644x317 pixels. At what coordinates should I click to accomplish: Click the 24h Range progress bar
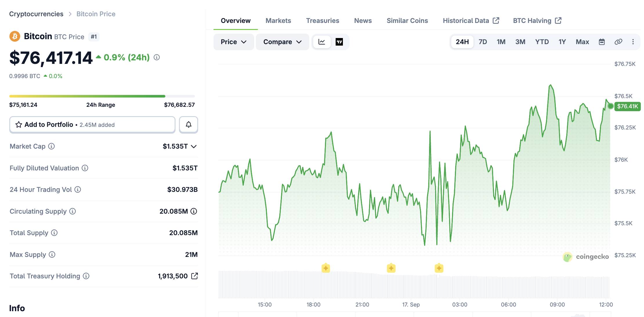[x=102, y=96]
